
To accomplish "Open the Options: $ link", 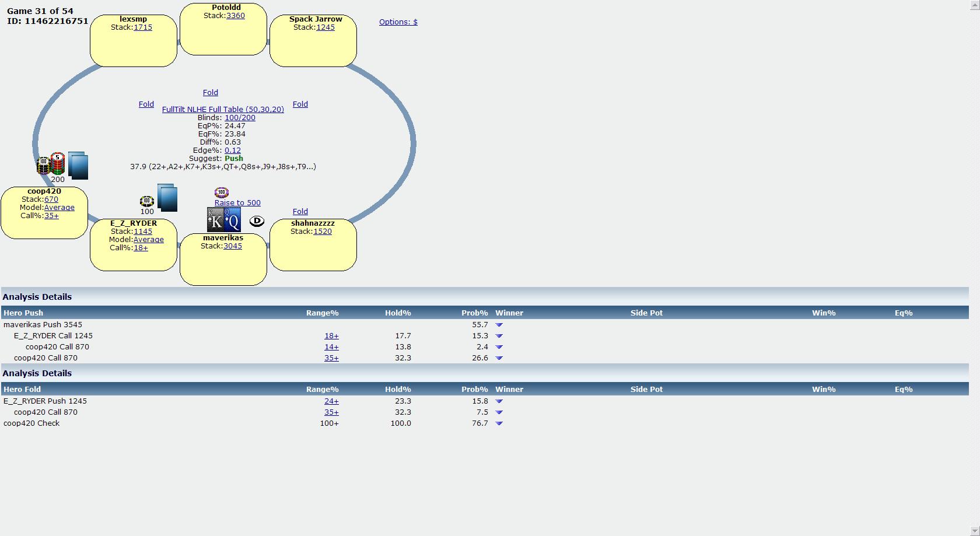I will [398, 22].
